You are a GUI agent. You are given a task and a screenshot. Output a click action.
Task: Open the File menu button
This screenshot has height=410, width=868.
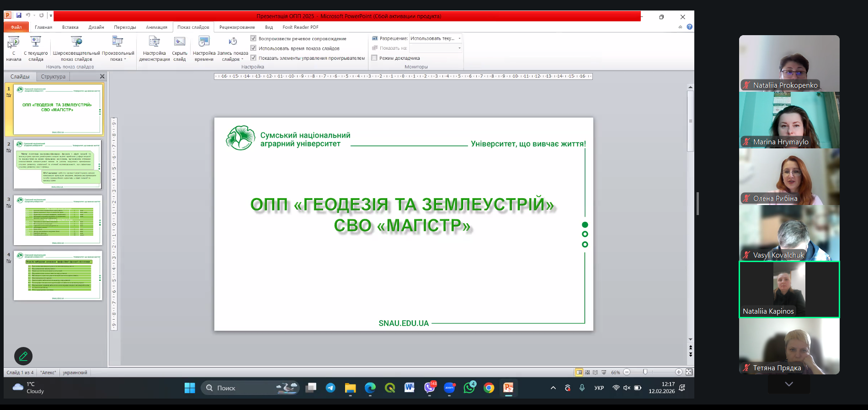coord(16,27)
